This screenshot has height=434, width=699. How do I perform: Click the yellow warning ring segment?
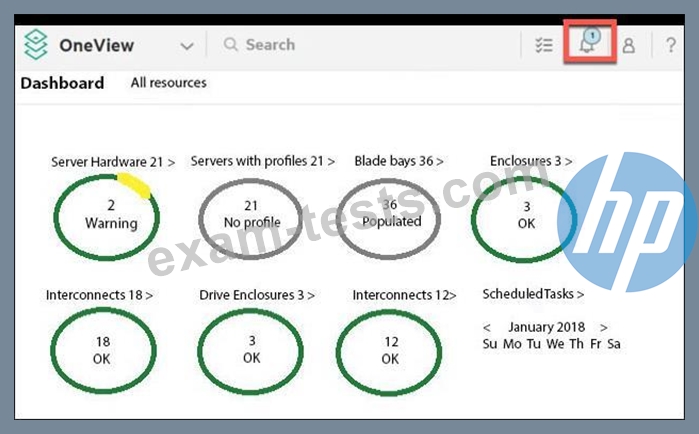tap(134, 185)
